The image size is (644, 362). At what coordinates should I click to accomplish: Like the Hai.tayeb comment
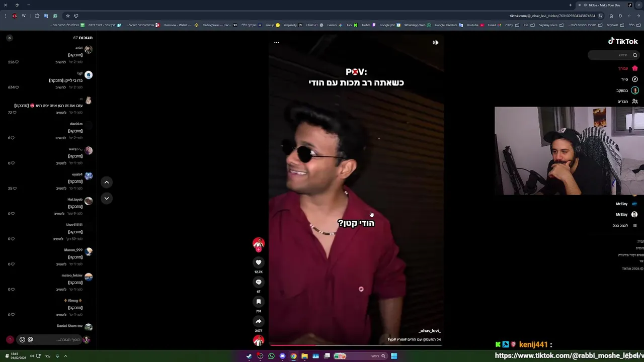[12, 214]
